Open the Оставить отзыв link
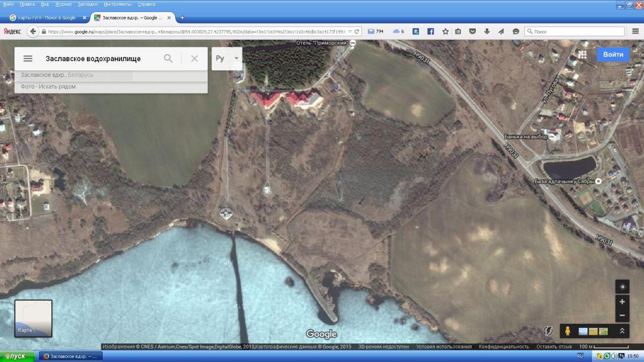The image size is (644, 362). tap(554, 347)
